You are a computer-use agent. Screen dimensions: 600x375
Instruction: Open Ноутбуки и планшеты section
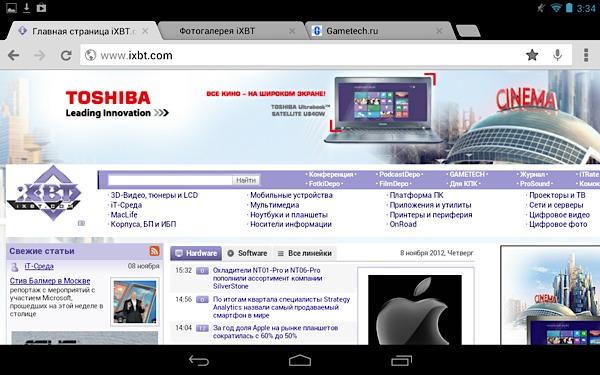click(x=289, y=215)
